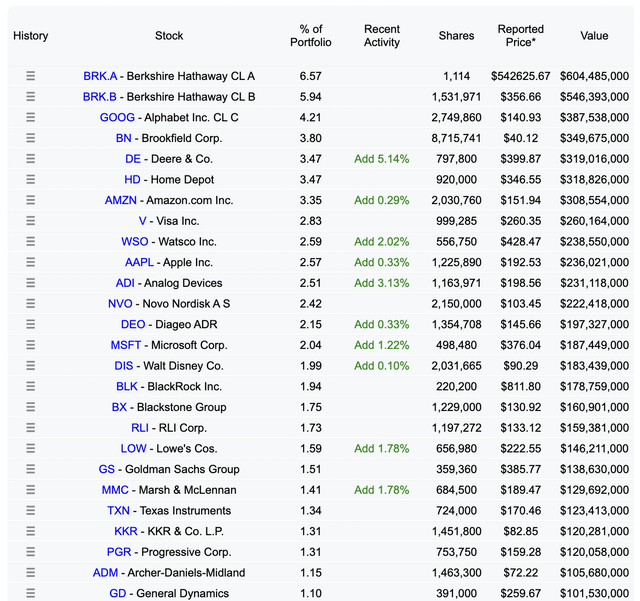Click the % of Portfolio column header
The height and width of the screenshot is (601, 640).
(311, 36)
